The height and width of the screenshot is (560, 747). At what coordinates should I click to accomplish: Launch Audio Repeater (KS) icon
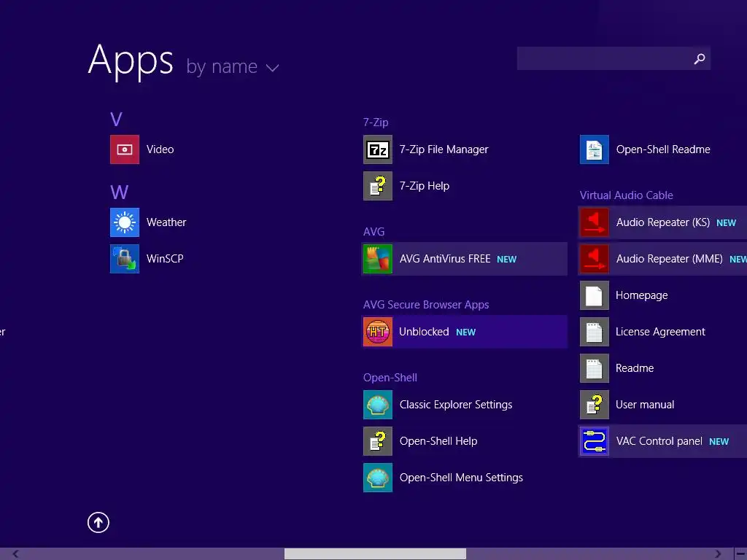(594, 222)
